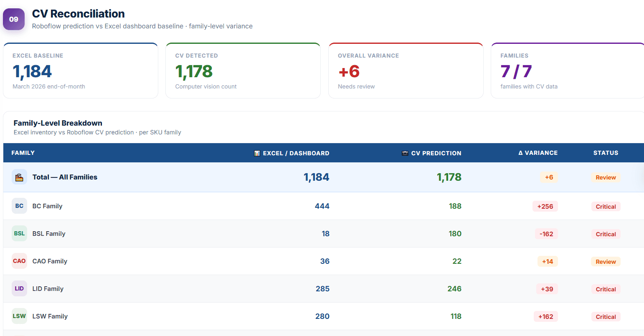Click the camera icon beside CV Prediction header
Image resolution: width=644 pixels, height=336 pixels.
[x=405, y=153]
